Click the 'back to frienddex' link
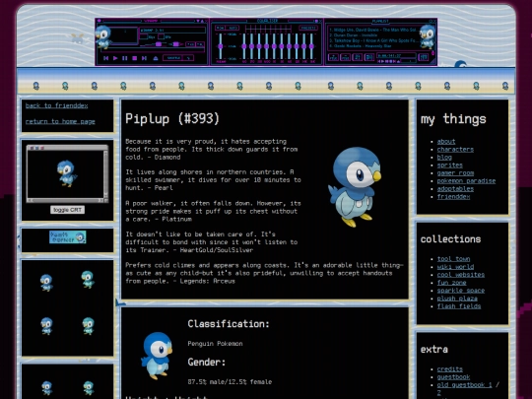532x399 pixels. coord(57,105)
